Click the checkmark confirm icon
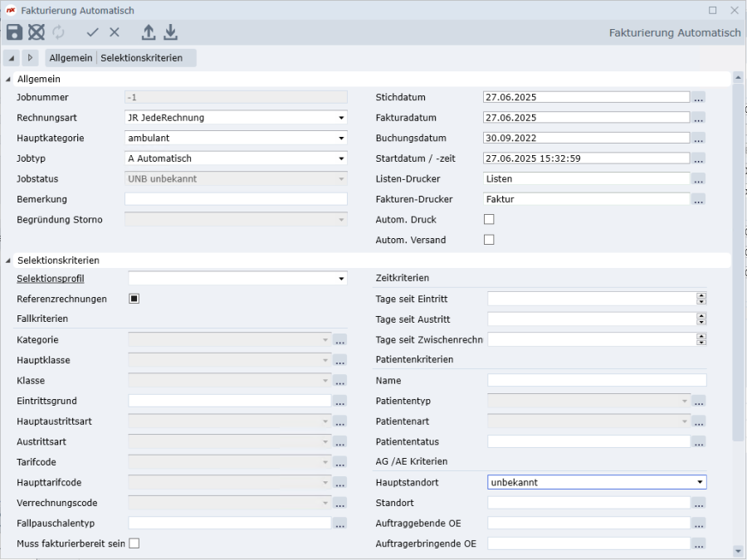This screenshot has height=560, width=747. click(92, 32)
